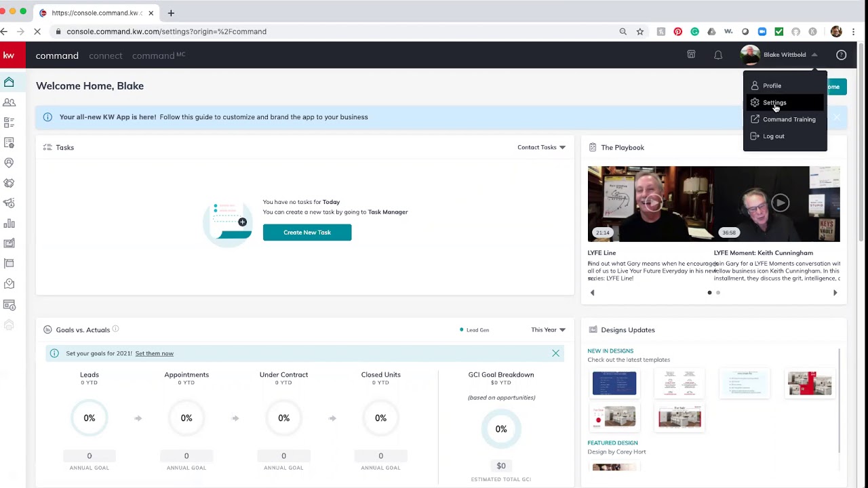Select Command Training from user menu
The height and width of the screenshot is (488, 868).
point(785,119)
